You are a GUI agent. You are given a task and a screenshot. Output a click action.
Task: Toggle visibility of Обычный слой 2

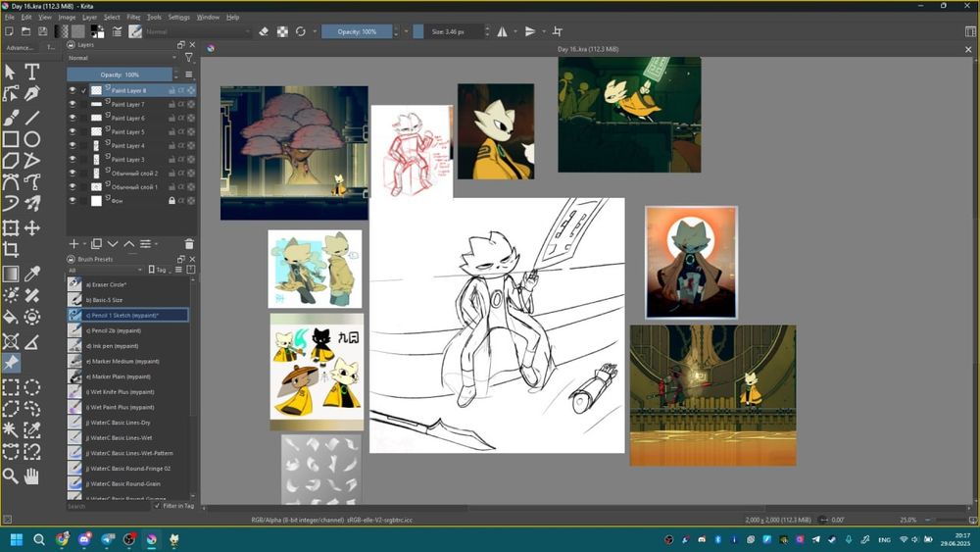point(73,174)
